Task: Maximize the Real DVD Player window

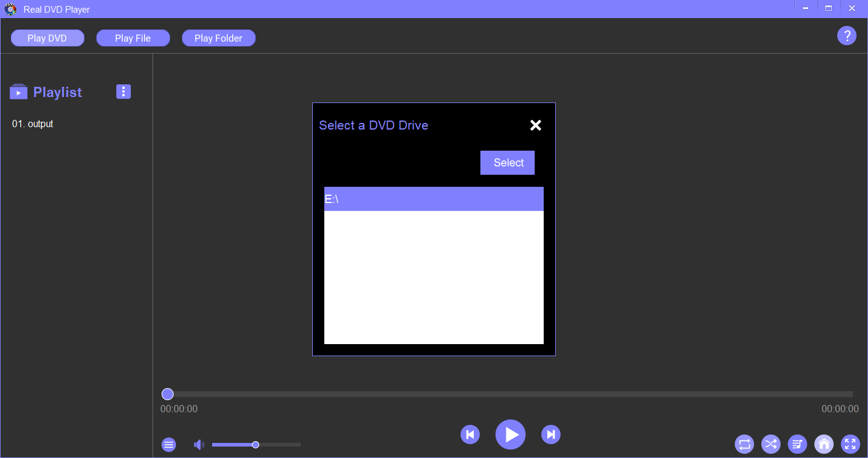Action: (x=829, y=8)
